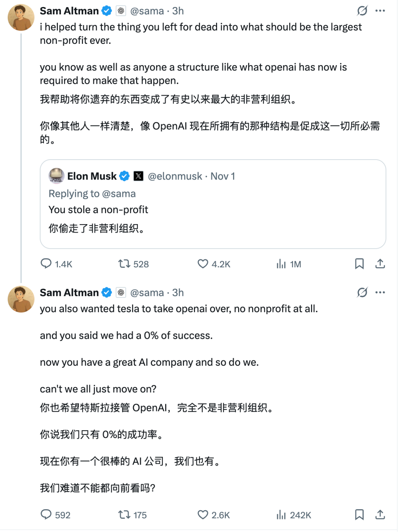Like the tweet with 2.6K likes
The height and width of the screenshot is (532, 398).
[203, 514]
